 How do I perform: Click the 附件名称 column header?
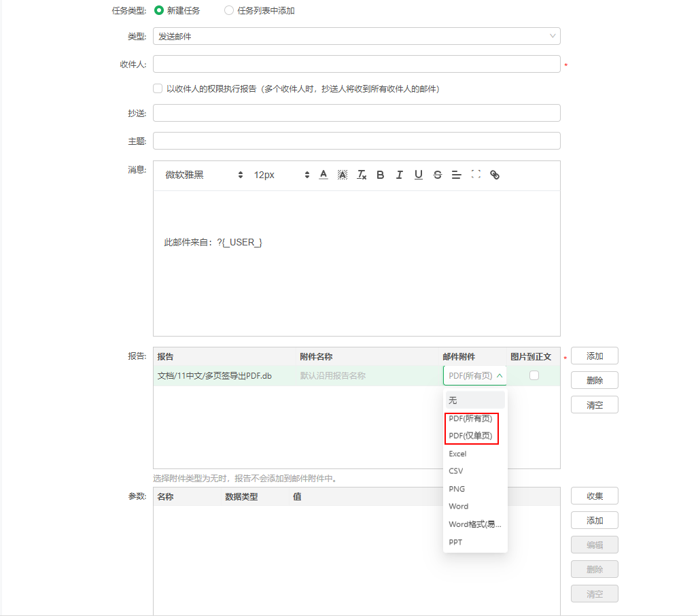click(368, 357)
